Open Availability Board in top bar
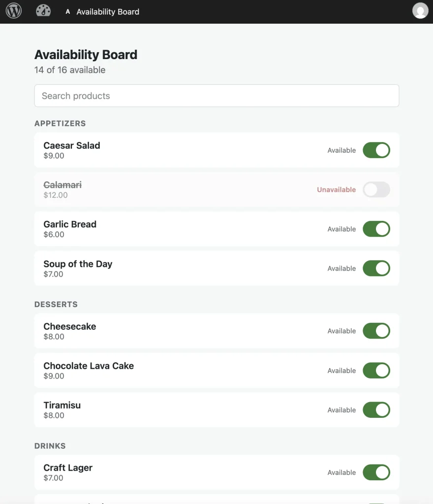Image resolution: width=433 pixels, height=504 pixels. 108,12
